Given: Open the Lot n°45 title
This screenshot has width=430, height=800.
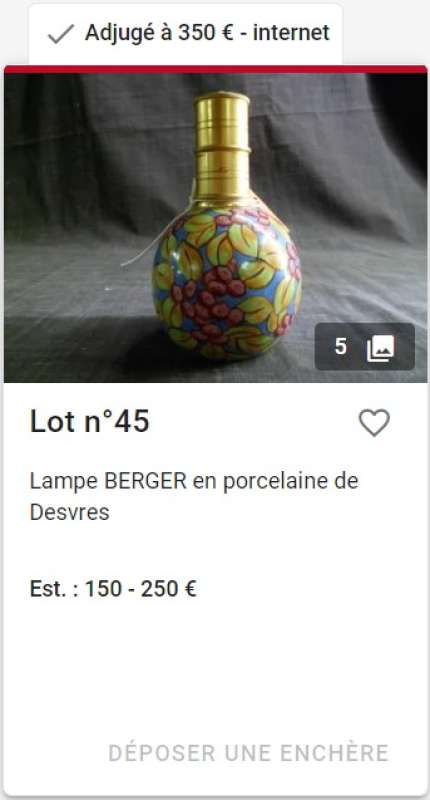Looking at the screenshot, I should 89,422.
